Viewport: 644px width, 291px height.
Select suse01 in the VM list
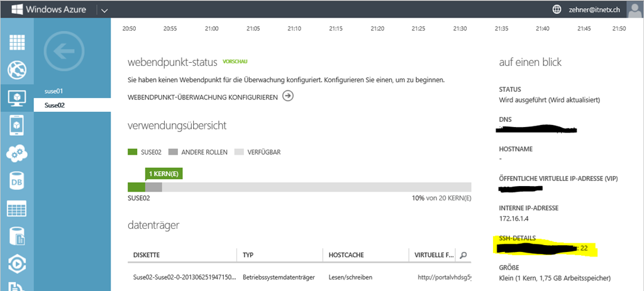pos(54,91)
